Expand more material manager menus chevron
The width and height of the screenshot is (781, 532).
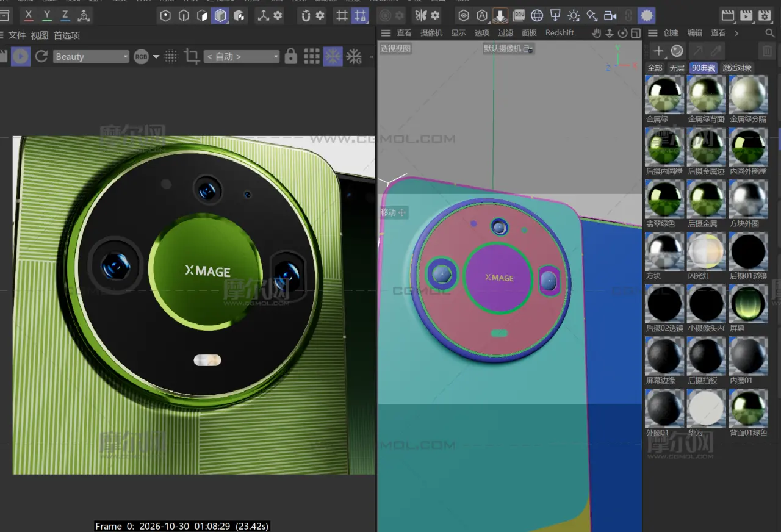click(736, 33)
